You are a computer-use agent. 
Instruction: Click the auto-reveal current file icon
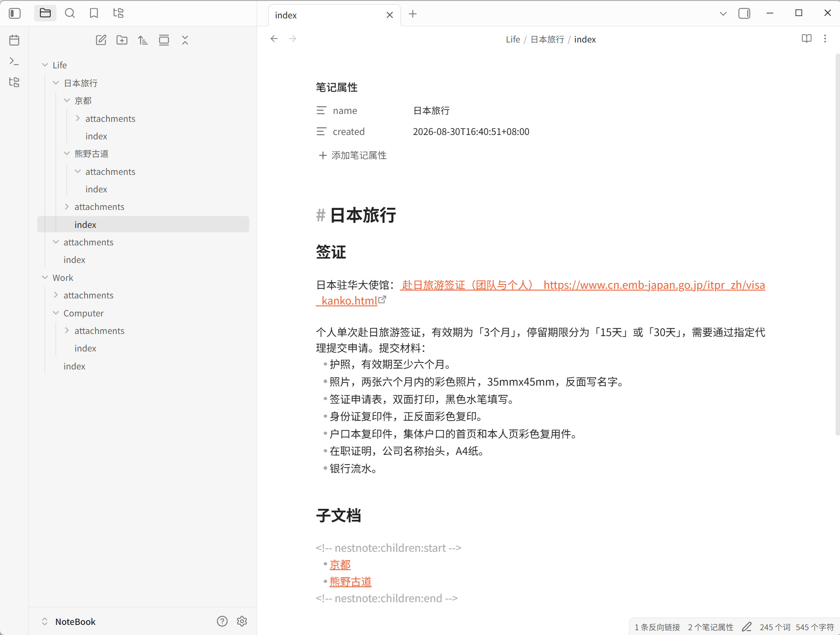[x=164, y=40]
